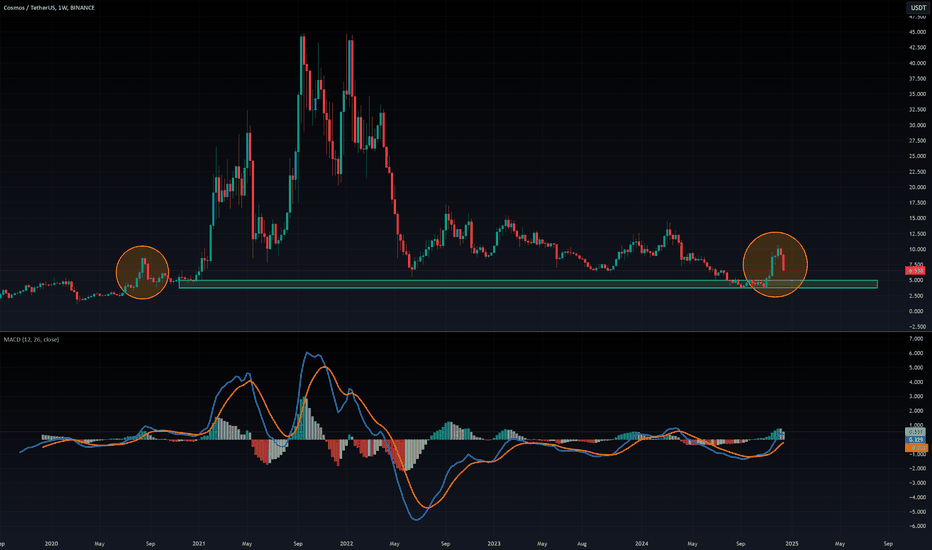The height and width of the screenshot is (550, 932).
Task: Click the 2023 label on the time axis
Action: pos(494,543)
